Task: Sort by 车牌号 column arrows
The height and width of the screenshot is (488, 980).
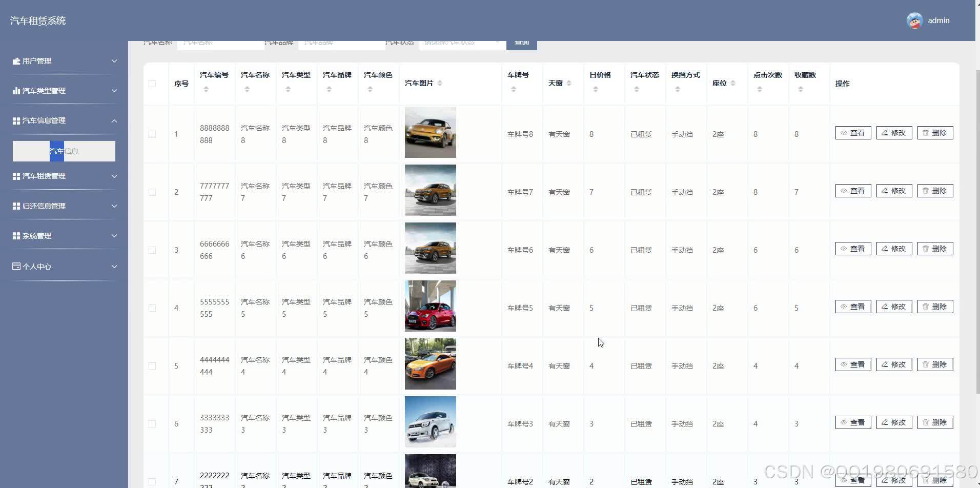Action: point(514,89)
